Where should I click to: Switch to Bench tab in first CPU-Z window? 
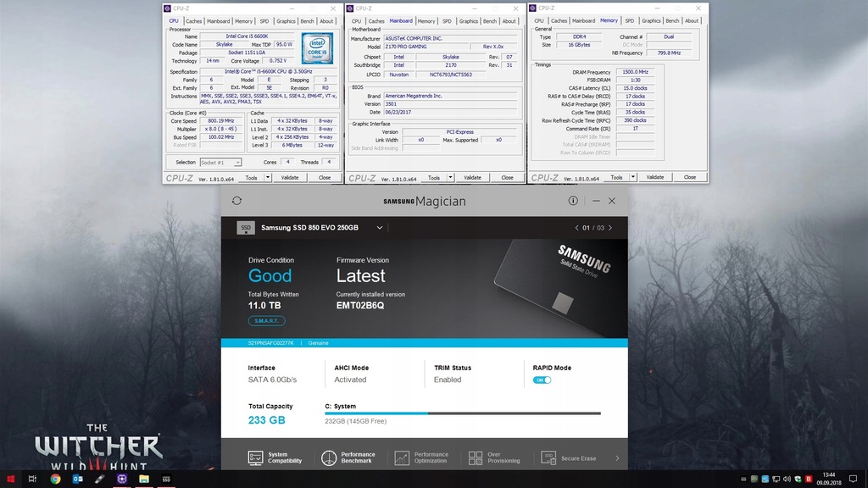(307, 21)
